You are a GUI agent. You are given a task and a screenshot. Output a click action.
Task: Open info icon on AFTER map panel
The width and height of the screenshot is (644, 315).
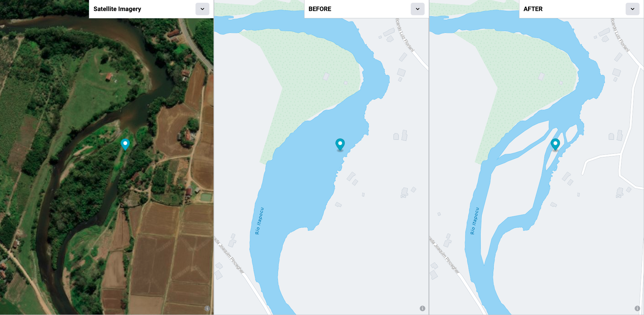point(637,308)
